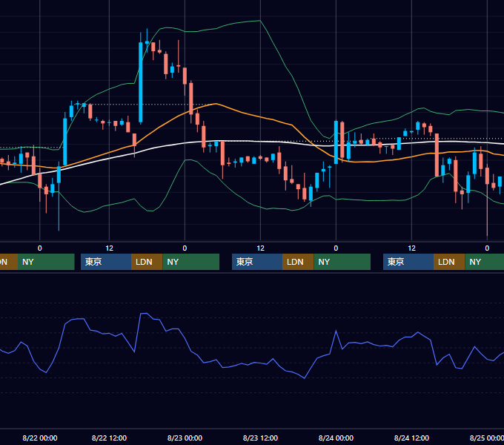
Task: Click hour label 0 above 8/25 00:00
Action: tap(487, 248)
